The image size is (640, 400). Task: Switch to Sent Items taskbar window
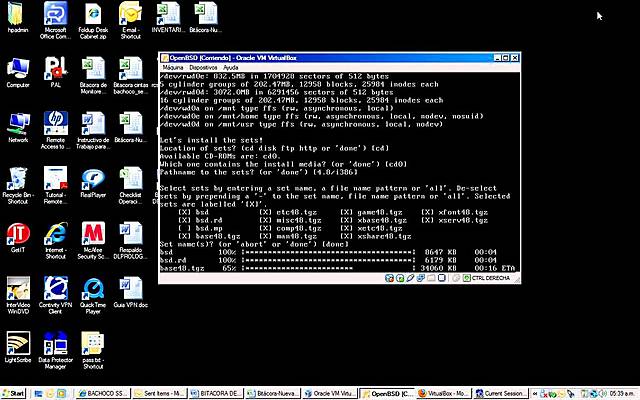pyautogui.click(x=159, y=393)
